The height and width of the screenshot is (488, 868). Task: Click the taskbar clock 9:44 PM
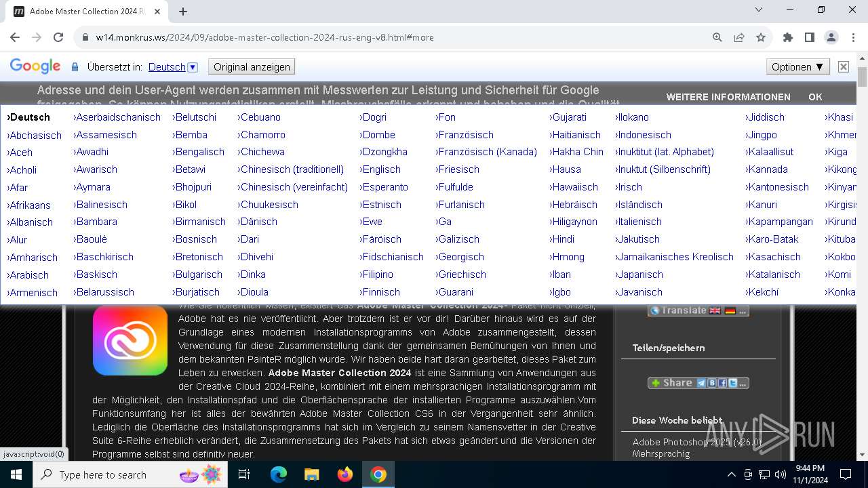(809, 474)
